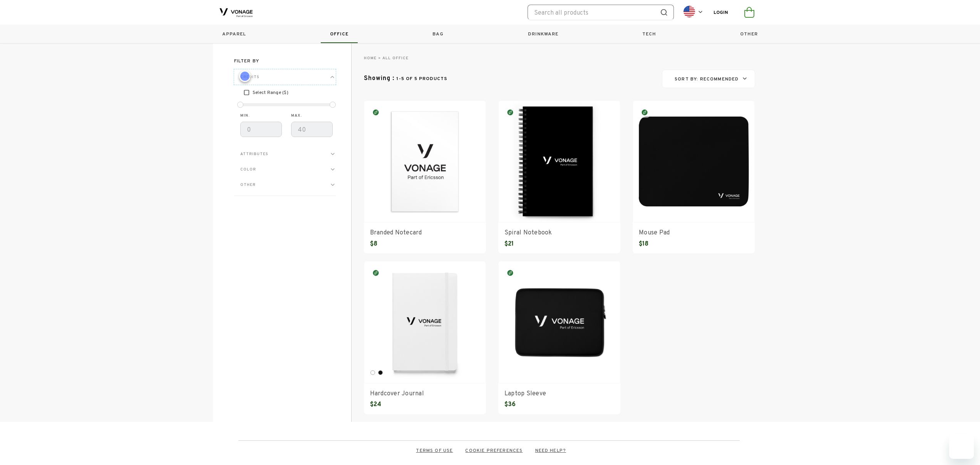The width and height of the screenshot is (980, 465).
Task: Open the Mouse Pad product image
Action: click(694, 162)
